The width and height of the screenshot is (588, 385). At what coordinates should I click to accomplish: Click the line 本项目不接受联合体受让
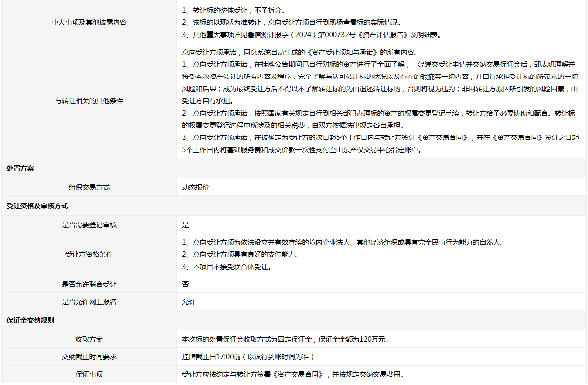click(x=226, y=267)
